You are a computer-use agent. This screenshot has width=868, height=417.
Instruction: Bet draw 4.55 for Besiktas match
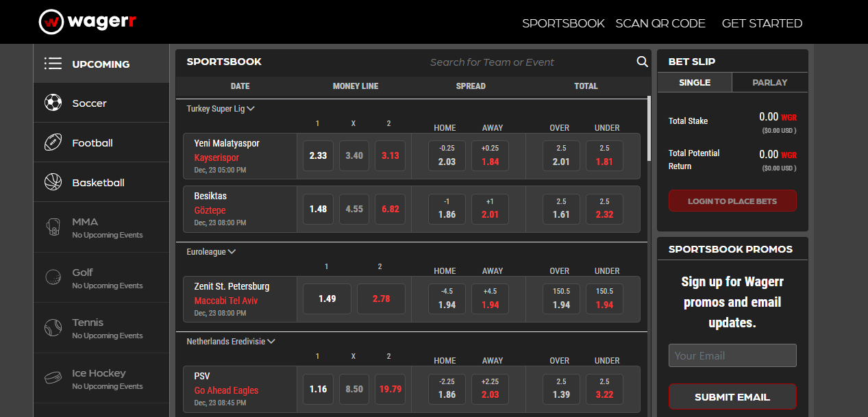coord(354,209)
